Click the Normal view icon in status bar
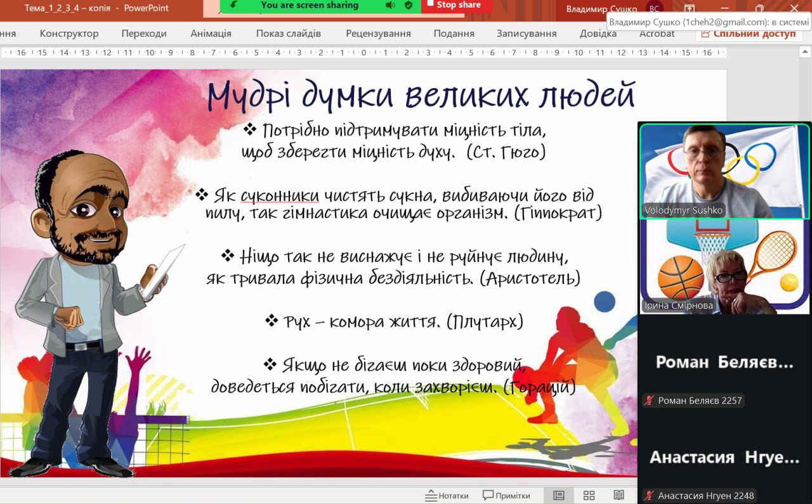 [559, 495]
